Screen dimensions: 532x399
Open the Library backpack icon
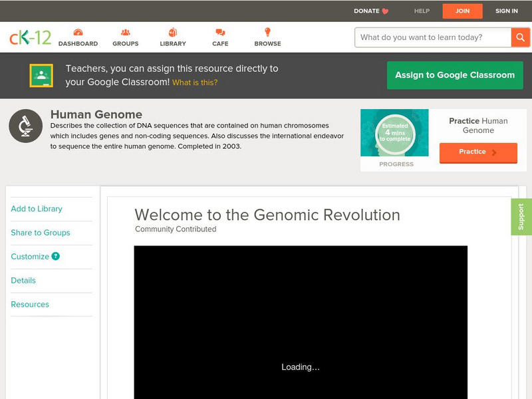[173, 32]
